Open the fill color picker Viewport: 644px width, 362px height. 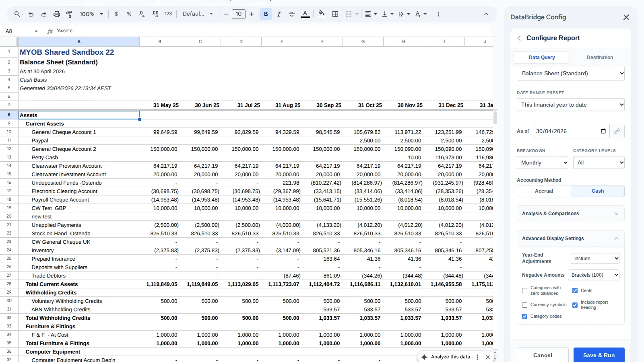point(321,14)
